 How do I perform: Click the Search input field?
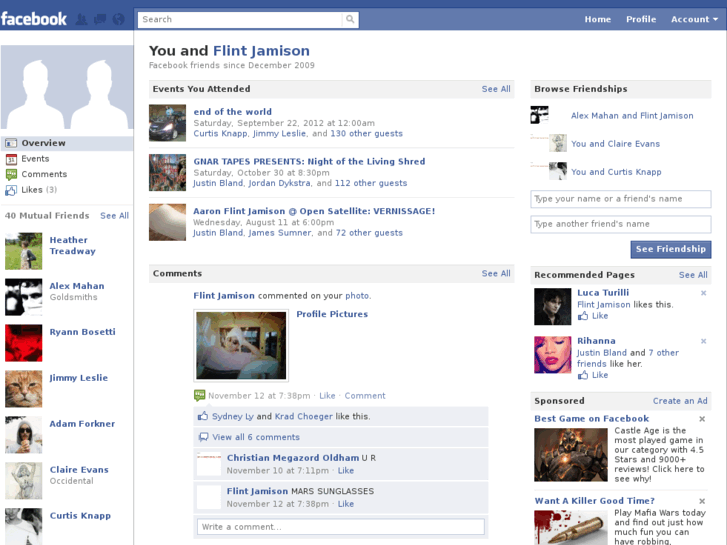click(240, 19)
